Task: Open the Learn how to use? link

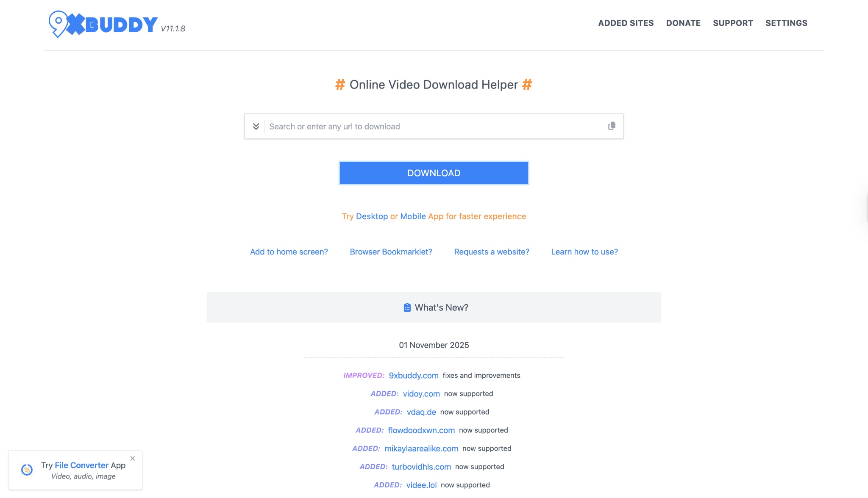Action: click(584, 252)
